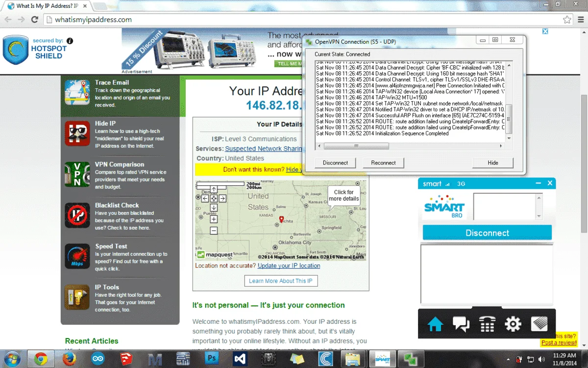Open the Hide IP sidebar icon
The image size is (588, 368).
[77, 133]
